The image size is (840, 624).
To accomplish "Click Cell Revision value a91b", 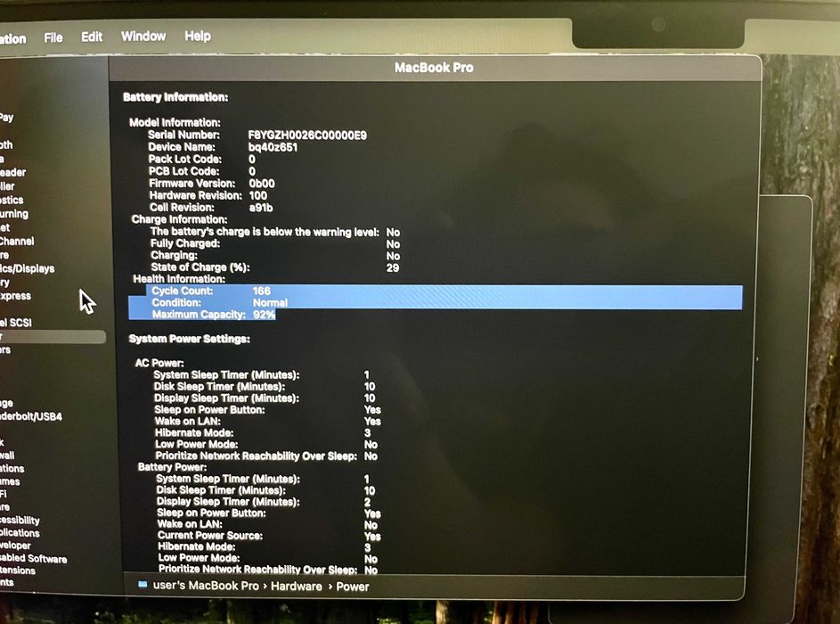I will (x=261, y=208).
